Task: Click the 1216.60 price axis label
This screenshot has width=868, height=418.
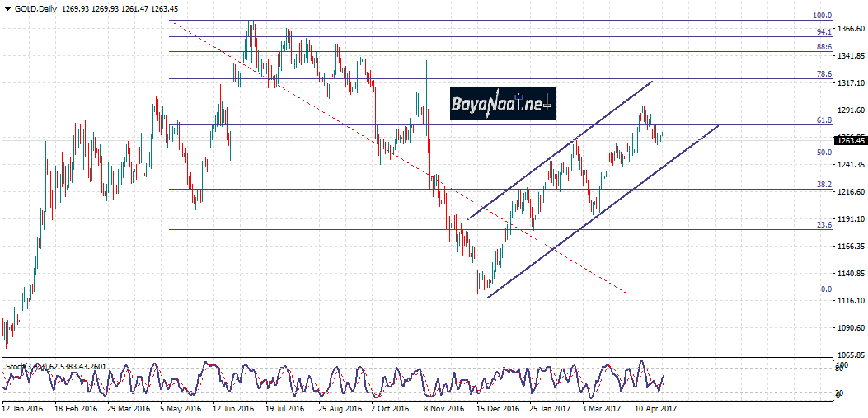Action: point(850,192)
